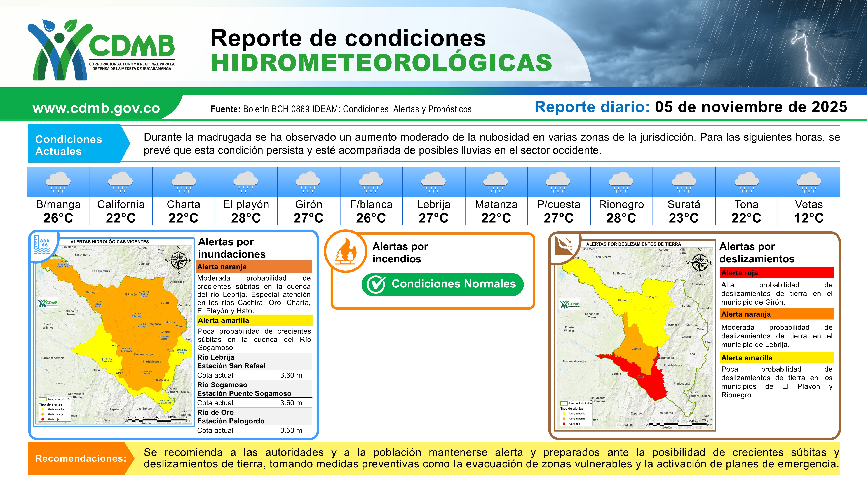Click the rain cloud icon above Girón
868x488 pixels.
point(308,182)
